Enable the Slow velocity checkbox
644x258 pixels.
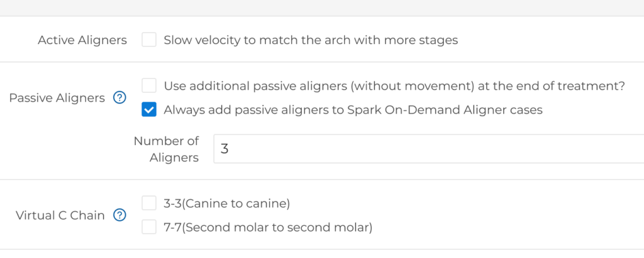[149, 40]
